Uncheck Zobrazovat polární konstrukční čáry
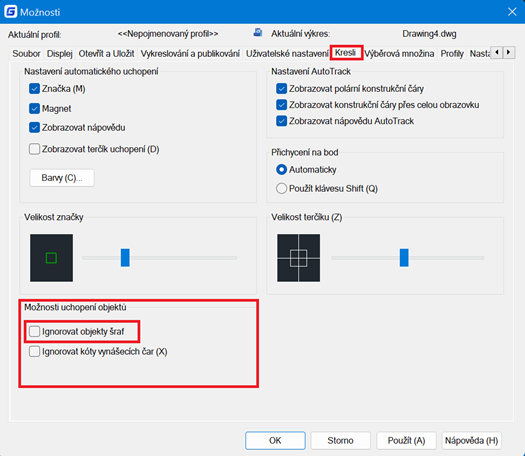The width and height of the screenshot is (525, 456). pos(281,89)
